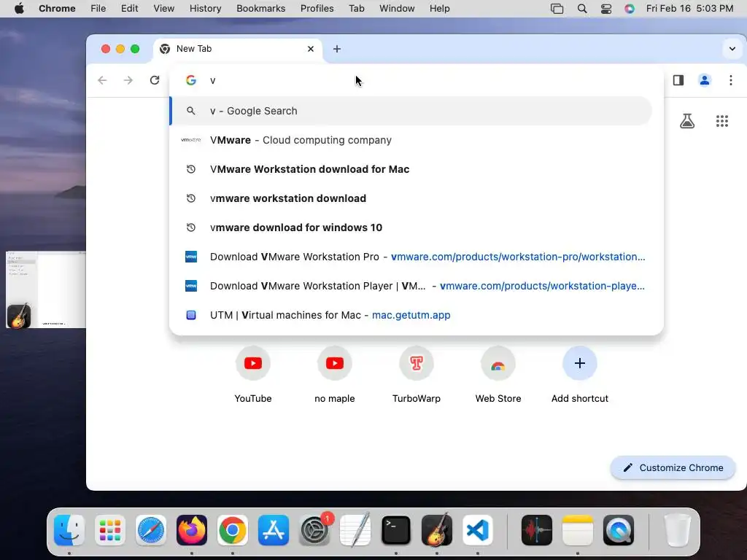Open Download VMware Workstation Pro suggestion
This screenshot has height=560, width=747.
click(411, 257)
